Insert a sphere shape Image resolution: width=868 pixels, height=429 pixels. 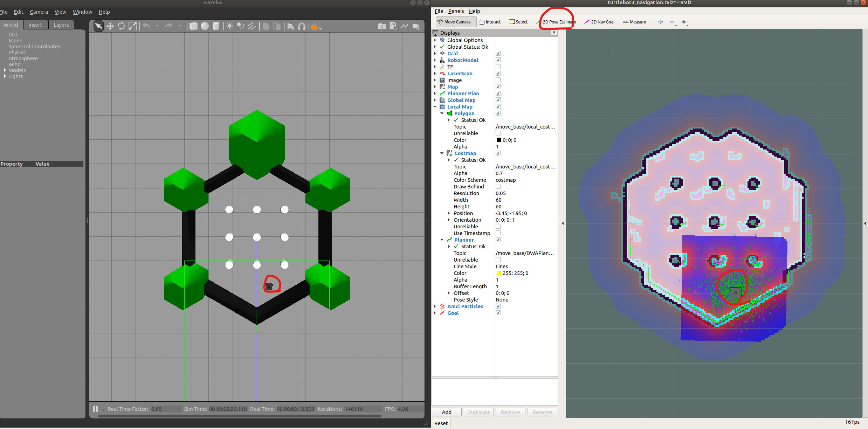205,26
